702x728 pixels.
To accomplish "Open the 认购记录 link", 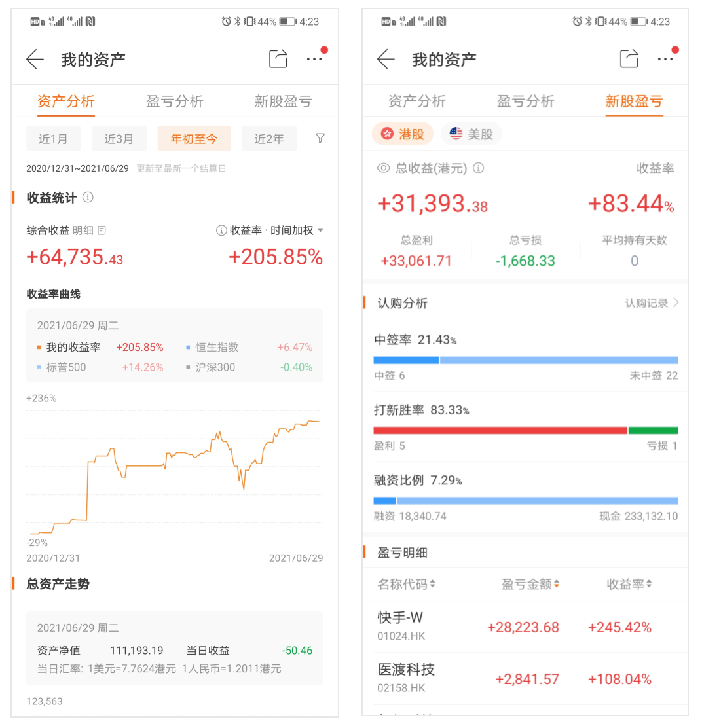I will tap(652, 303).
